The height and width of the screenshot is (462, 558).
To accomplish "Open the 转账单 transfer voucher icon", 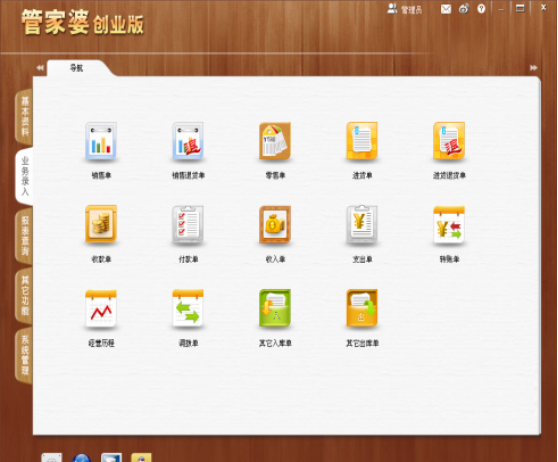I will [449, 224].
